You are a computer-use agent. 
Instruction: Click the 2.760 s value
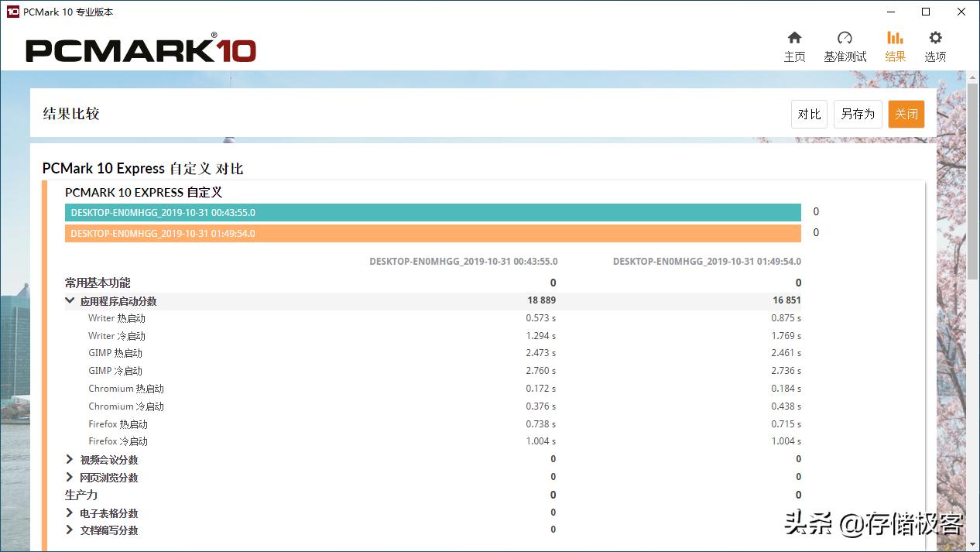click(540, 371)
